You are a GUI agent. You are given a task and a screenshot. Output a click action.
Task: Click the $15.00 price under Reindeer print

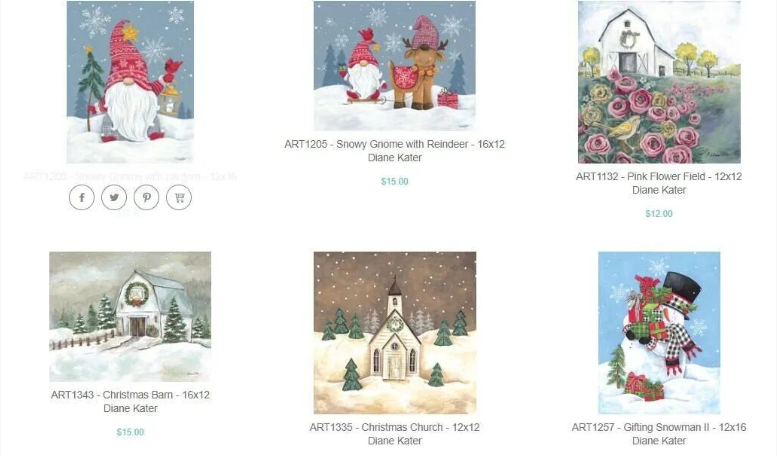(394, 181)
